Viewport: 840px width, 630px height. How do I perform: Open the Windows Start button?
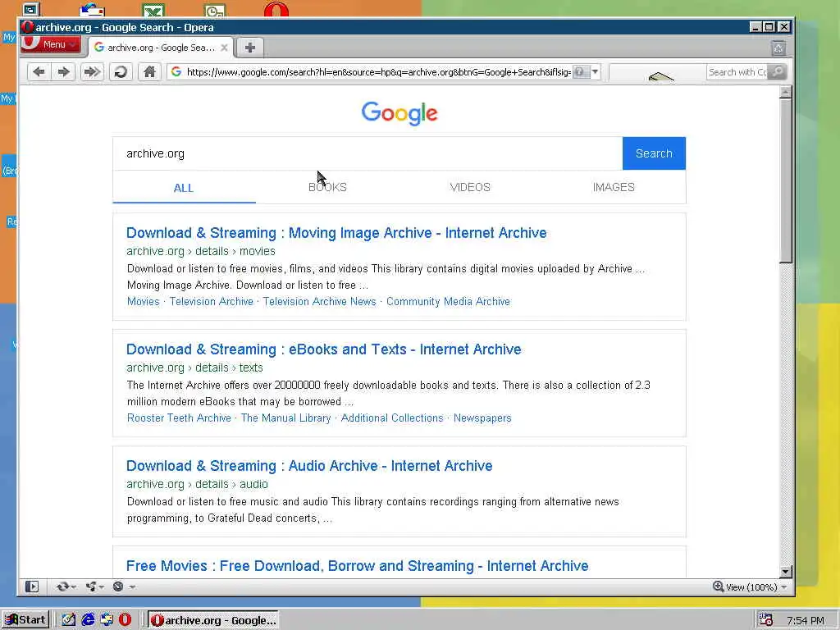click(x=25, y=620)
